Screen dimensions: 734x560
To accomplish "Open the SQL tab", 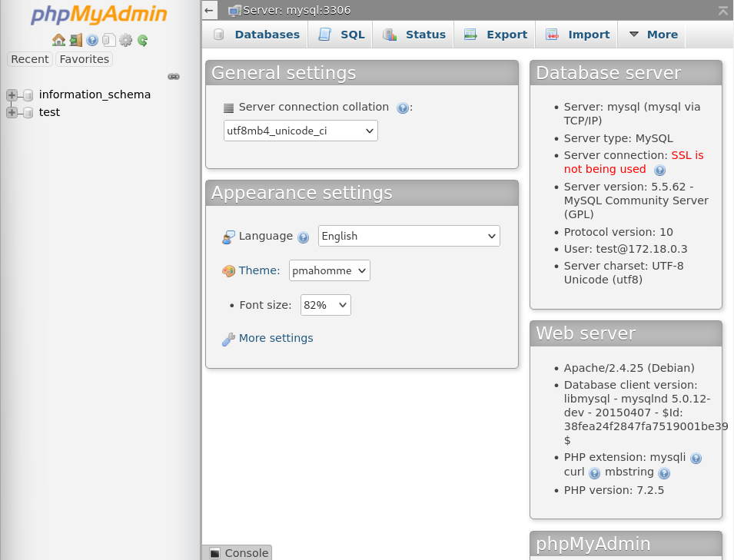I will [x=340, y=35].
